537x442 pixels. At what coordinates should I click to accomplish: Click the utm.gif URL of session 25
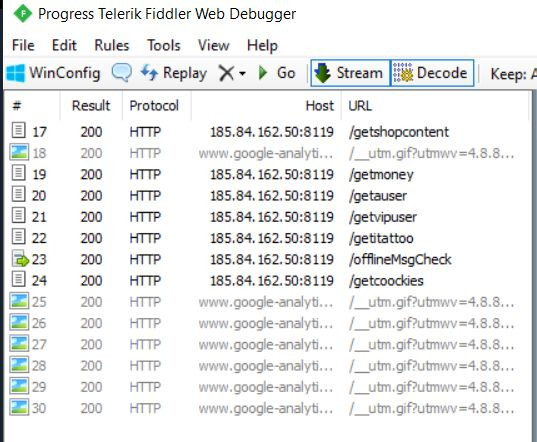click(432, 302)
